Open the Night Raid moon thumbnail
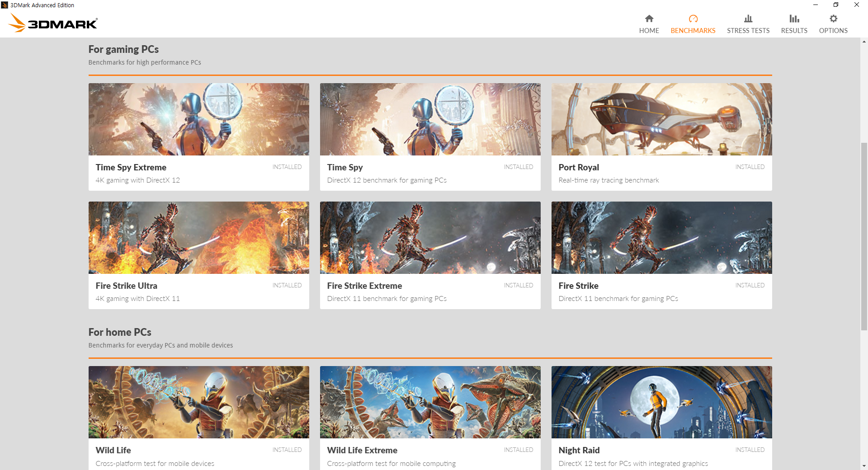The height and width of the screenshot is (470, 868). [x=662, y=402]
